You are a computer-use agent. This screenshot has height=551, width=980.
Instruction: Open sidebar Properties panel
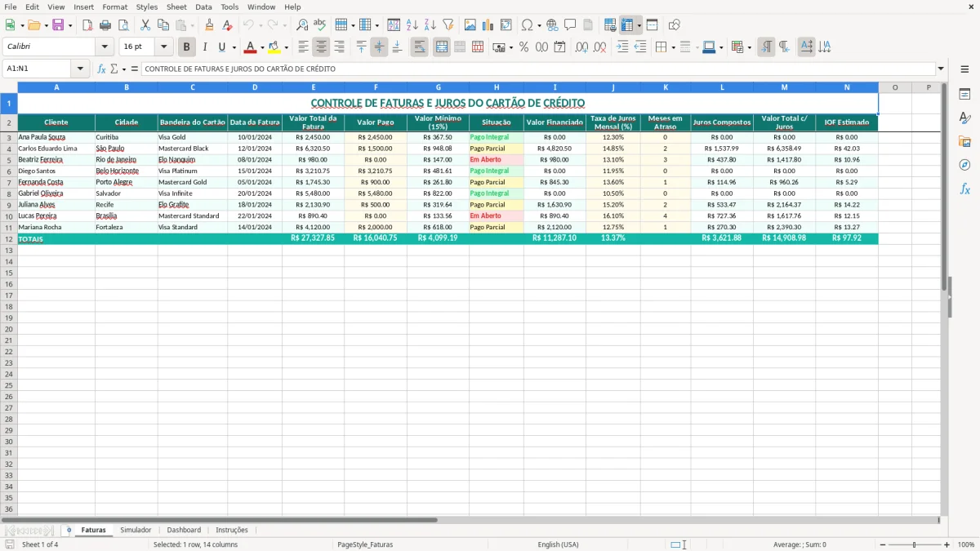pos(964,95)
